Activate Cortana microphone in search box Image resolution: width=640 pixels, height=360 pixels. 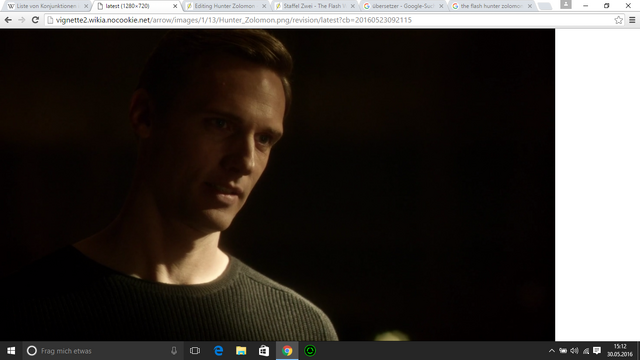click(x=174, y=351)
